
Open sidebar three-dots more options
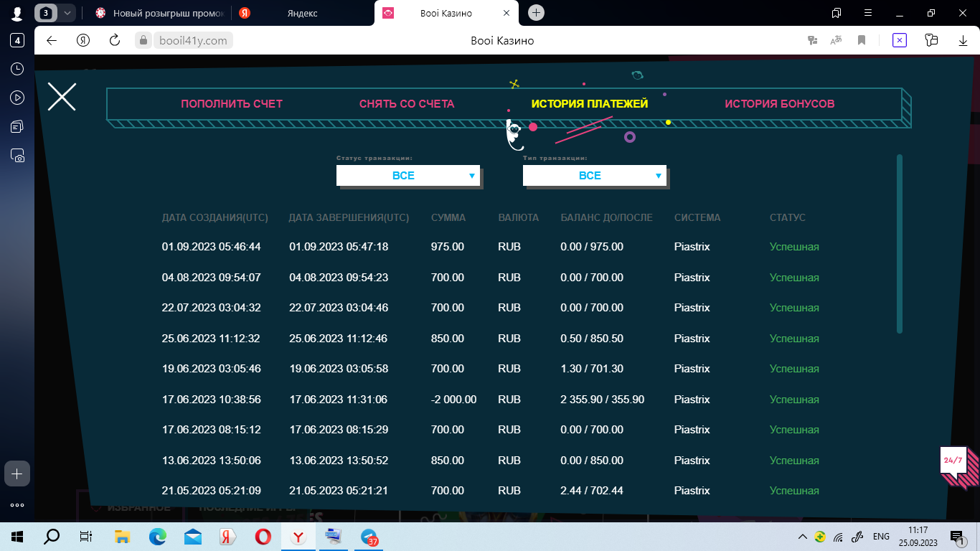(x=17, y=505)
